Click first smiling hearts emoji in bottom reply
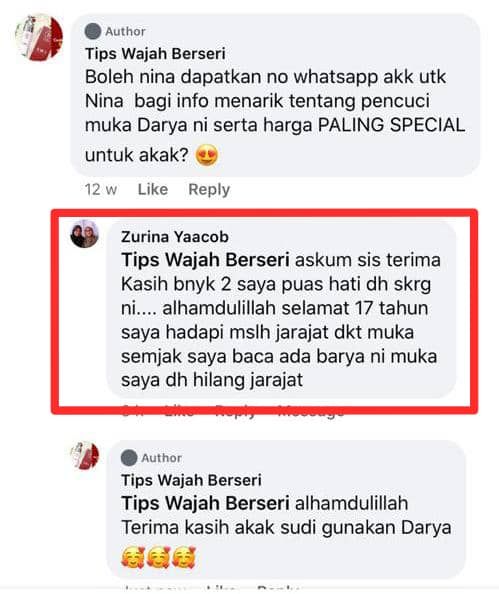This screenshot has width=499, height=594. click(133, 558)
